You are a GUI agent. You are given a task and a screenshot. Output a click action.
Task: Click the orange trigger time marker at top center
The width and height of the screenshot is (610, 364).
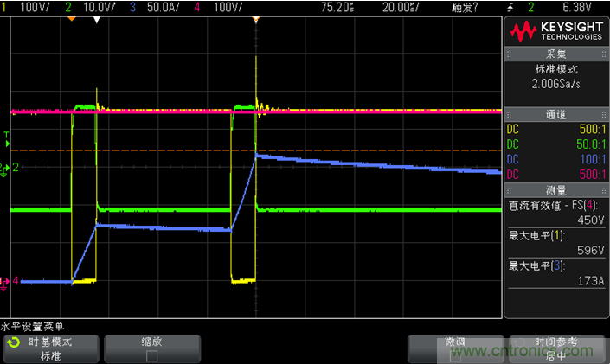pyautogui.click(x=256, y=19)
